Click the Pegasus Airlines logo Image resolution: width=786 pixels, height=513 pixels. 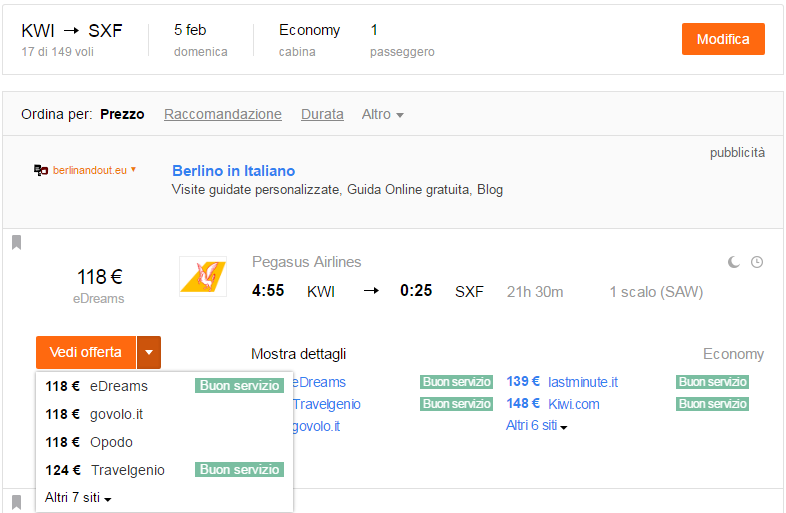(x=203, y=276)
